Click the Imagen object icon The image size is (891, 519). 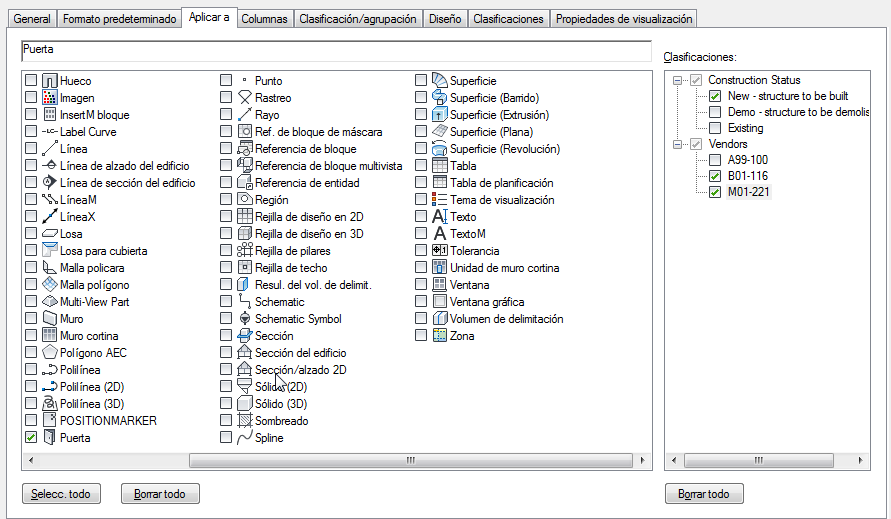(x=50, y=98)
